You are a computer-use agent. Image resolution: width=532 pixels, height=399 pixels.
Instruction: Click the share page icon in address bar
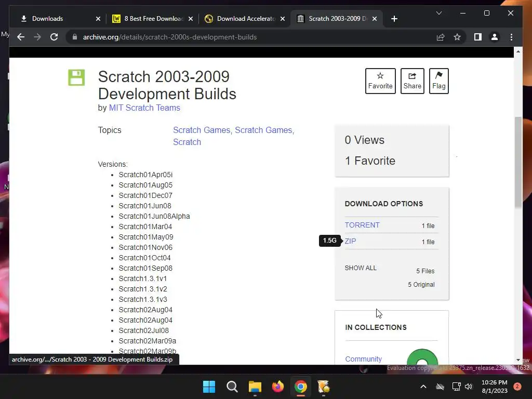[441, 37]
